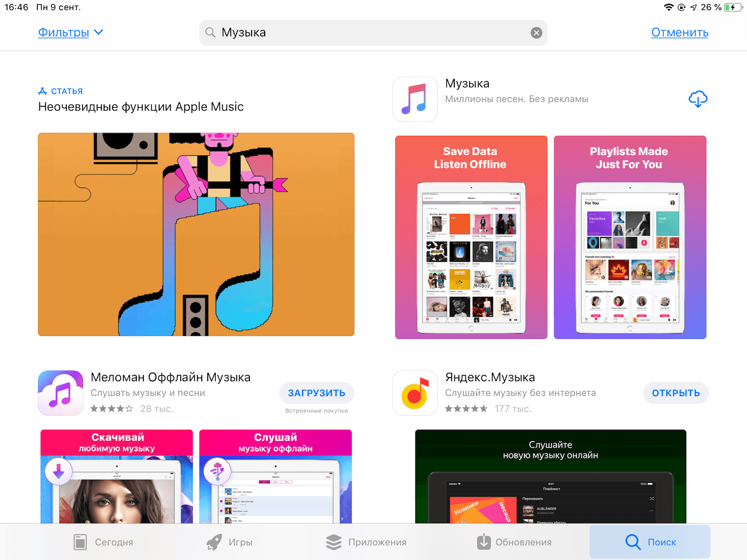Tap Миллионы песен. Без рекламы subtitle
Image resolution: width=747 pixels, height=560 pixels.
[516, 99]
